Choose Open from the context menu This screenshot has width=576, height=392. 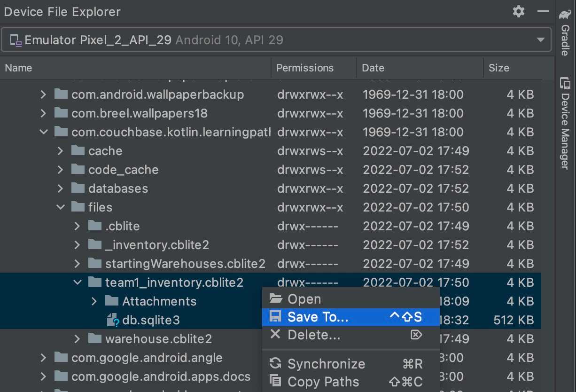click(350, 299)
